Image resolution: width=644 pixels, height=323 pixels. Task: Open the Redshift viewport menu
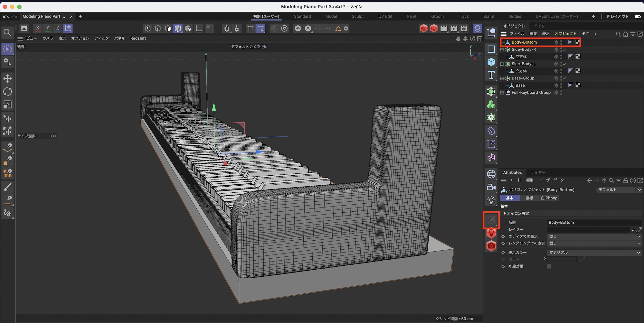click(x=138, y=38)
